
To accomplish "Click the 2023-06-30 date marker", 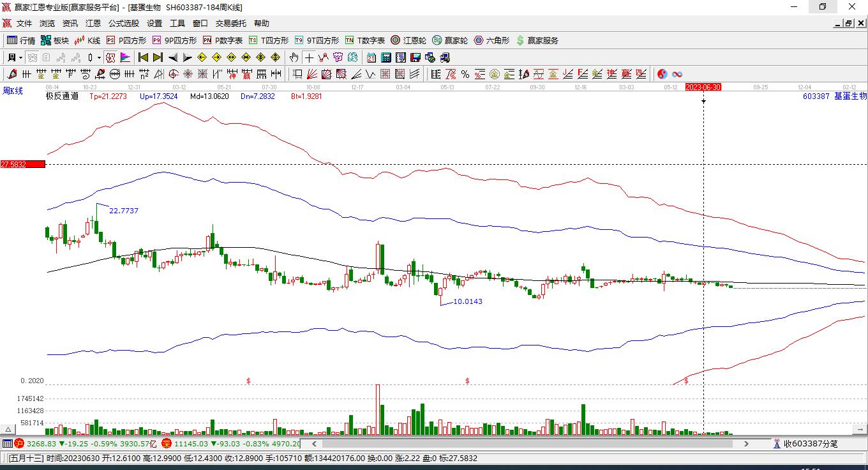I will 703,87.
